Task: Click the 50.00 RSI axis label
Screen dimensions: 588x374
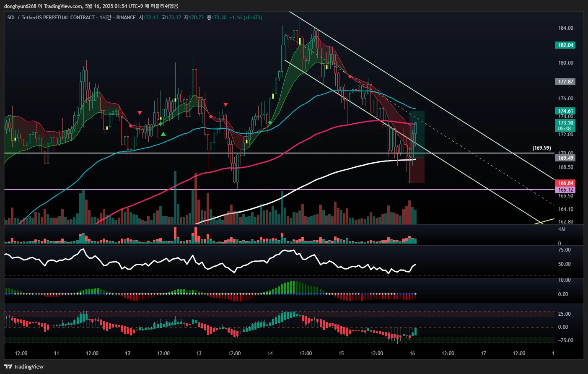Action: 564,264
